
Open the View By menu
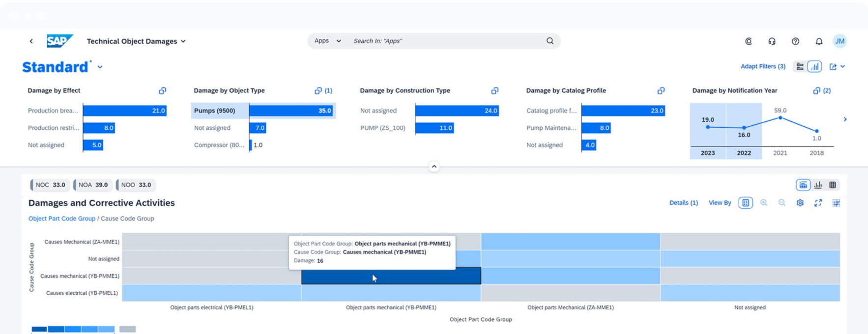720,203
